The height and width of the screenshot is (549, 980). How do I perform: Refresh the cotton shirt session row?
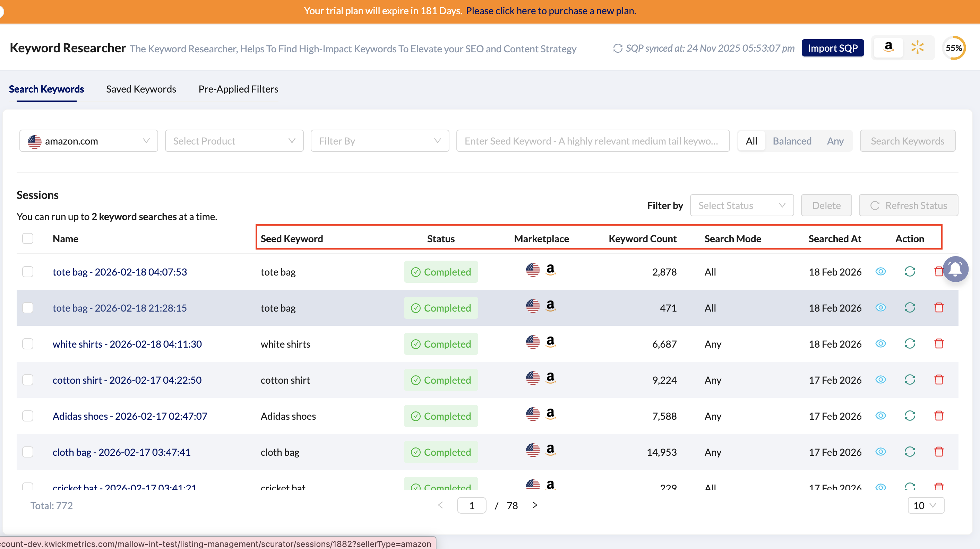(909, 380)
